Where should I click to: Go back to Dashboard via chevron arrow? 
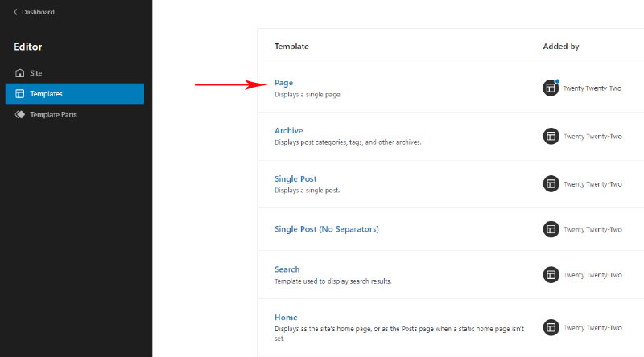point(15,12)
